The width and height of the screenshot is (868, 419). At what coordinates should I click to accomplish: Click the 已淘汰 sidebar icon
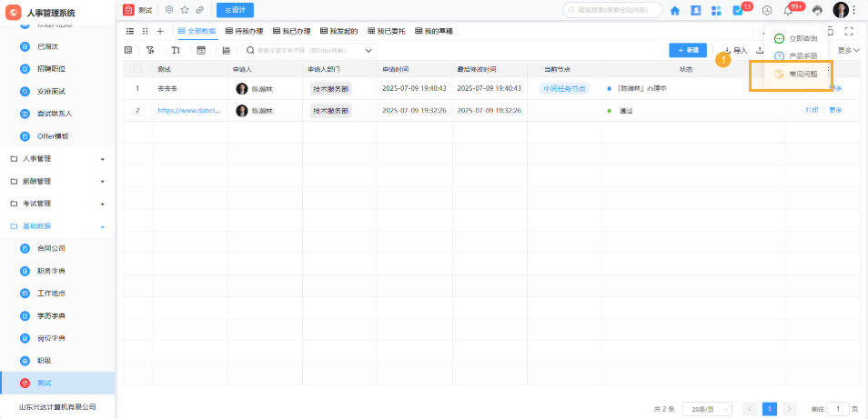point(25,46)
